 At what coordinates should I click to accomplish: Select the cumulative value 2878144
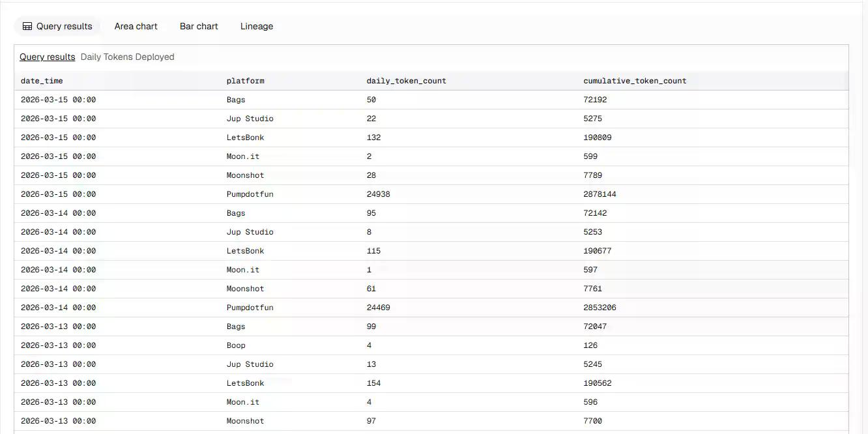[600, 194]
